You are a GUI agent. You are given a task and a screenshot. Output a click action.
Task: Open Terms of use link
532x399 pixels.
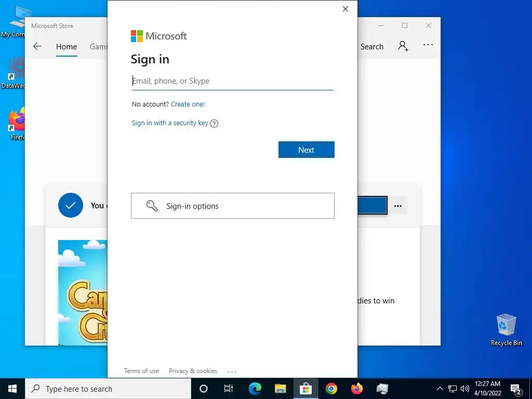[x=141, y=371]
